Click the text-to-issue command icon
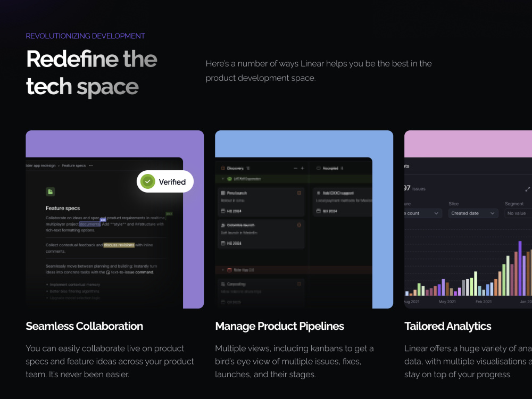The height and width of the screenshot is (399, 532). 108,272
